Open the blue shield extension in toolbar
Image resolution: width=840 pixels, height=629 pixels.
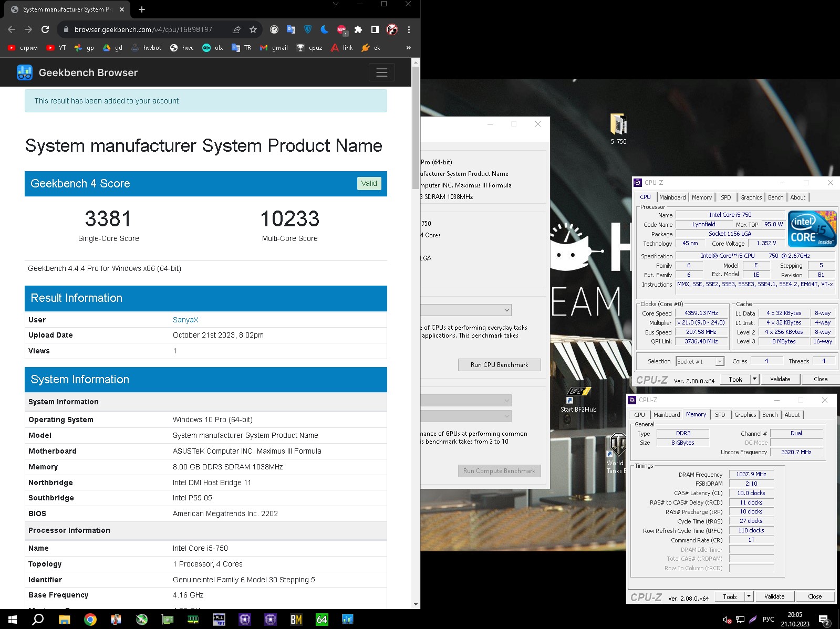(x=308, y=29)
